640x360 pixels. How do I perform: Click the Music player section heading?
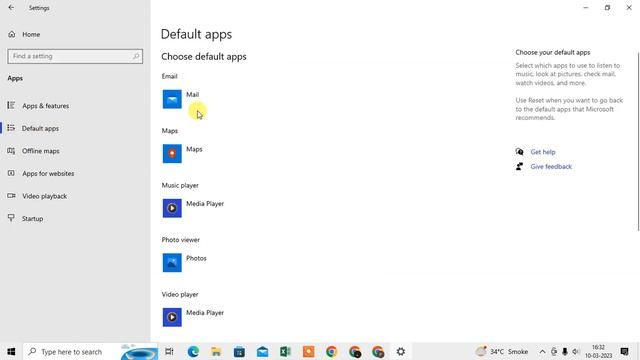point(180,185)
